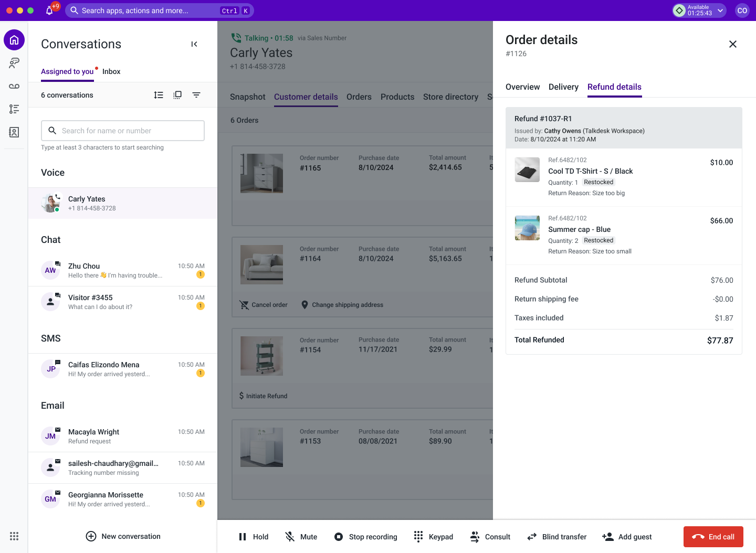Screen dimensions: 756x553
Task: Toggle the multi-select conversations icon
Action: point(177,95)
